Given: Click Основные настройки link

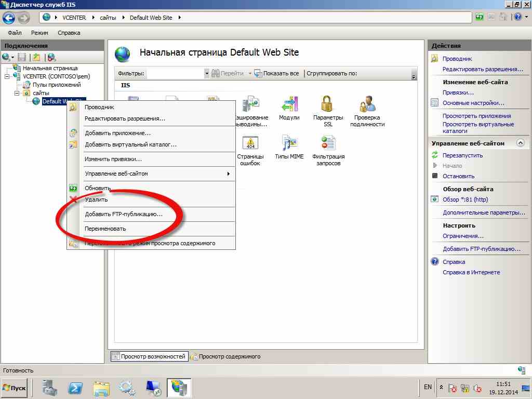Looking at the screenshot, I should point(473,103).
